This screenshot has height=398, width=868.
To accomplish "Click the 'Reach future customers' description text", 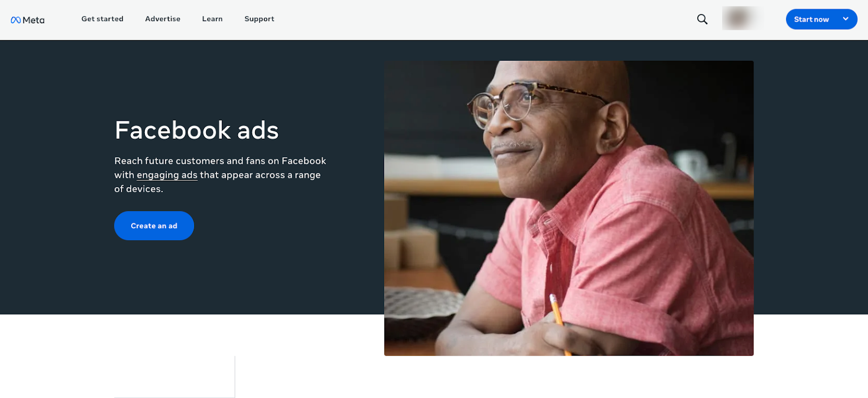I will click(220, 175).
